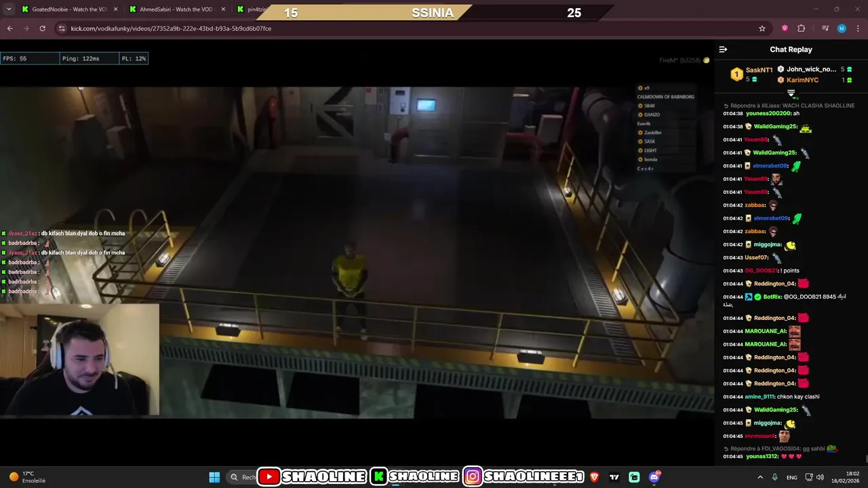Open network and volume quick settings
The height and width of the screenshot is (488, 868).
814,477
